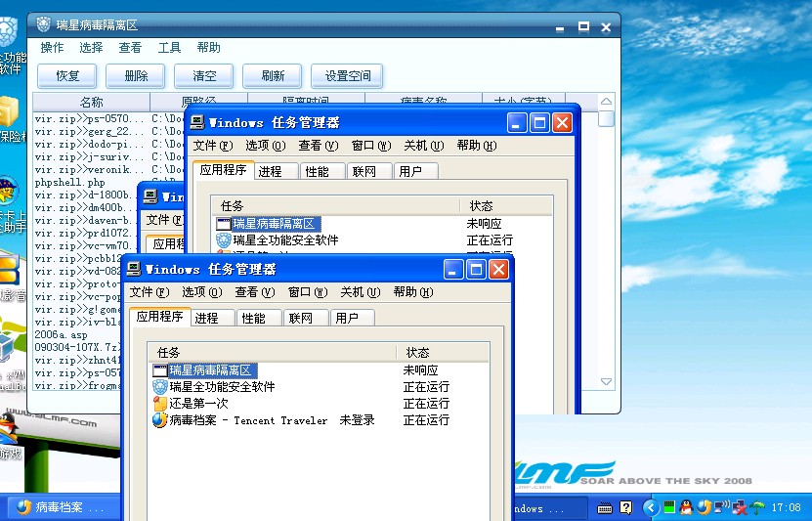This screenshot has width=812, height=521.
Task: Open 文件(F) menu in middle Task Manager
Action: point(213,146)
